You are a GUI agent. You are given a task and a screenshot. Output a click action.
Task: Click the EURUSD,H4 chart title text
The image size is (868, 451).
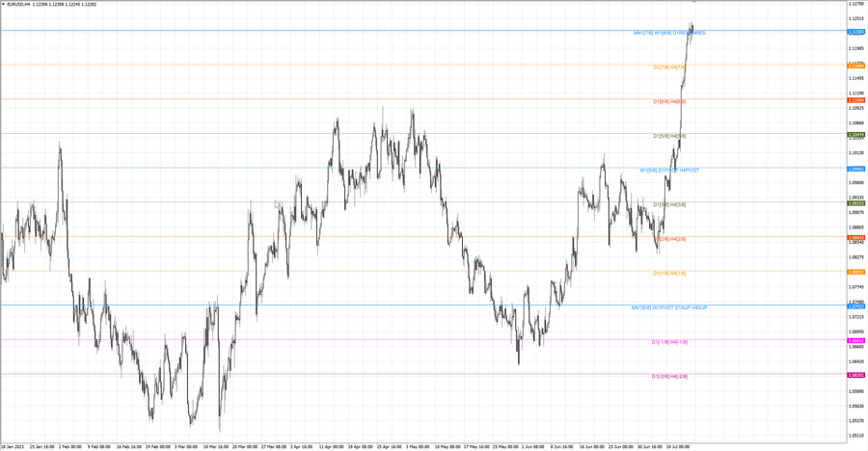point(19,5)
